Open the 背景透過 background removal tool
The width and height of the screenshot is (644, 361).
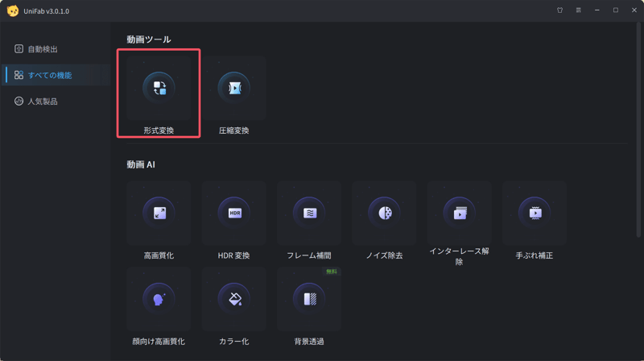coord(309,299)
